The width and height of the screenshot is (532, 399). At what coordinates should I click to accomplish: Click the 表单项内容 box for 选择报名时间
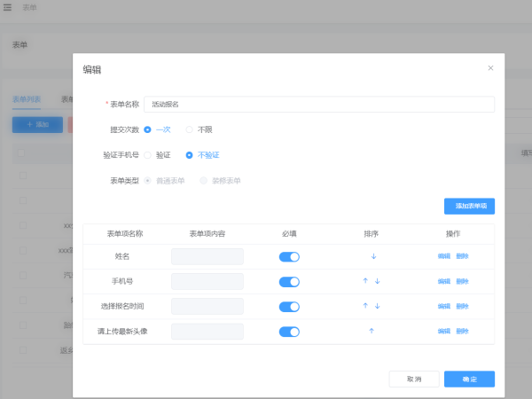click(x=207, y=307)
